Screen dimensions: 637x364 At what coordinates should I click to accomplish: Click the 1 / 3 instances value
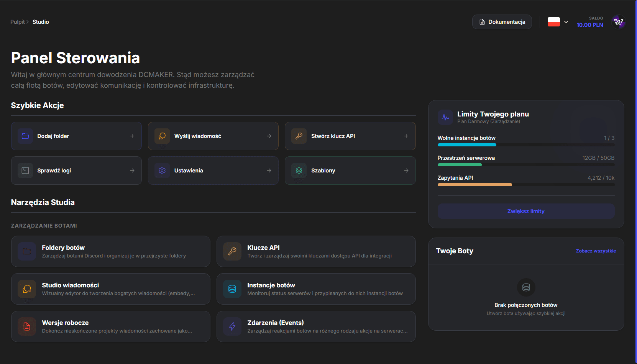coord(609,138)
